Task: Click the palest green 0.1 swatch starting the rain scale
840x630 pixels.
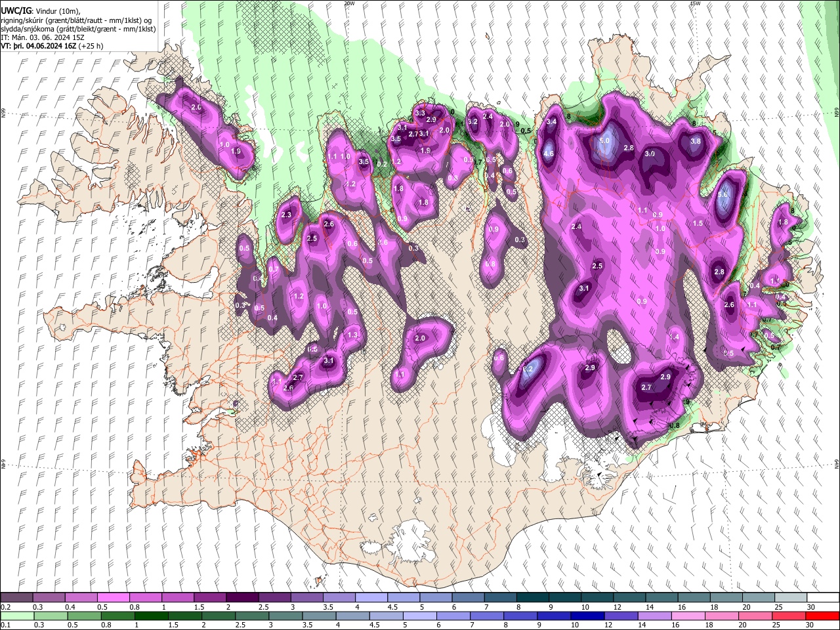Action: [x=16, y=616]
